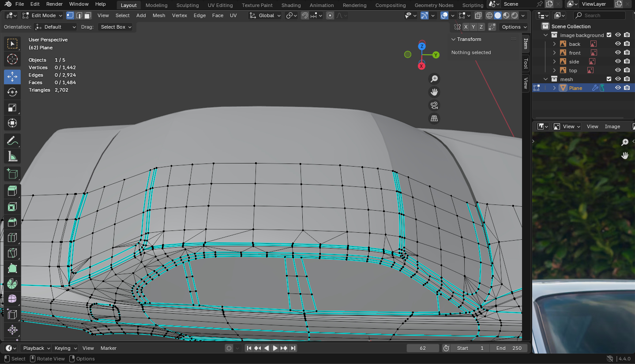Switch to the Geometry Nodes workspace tab
The image size is (635, 364).
[434, 5]
